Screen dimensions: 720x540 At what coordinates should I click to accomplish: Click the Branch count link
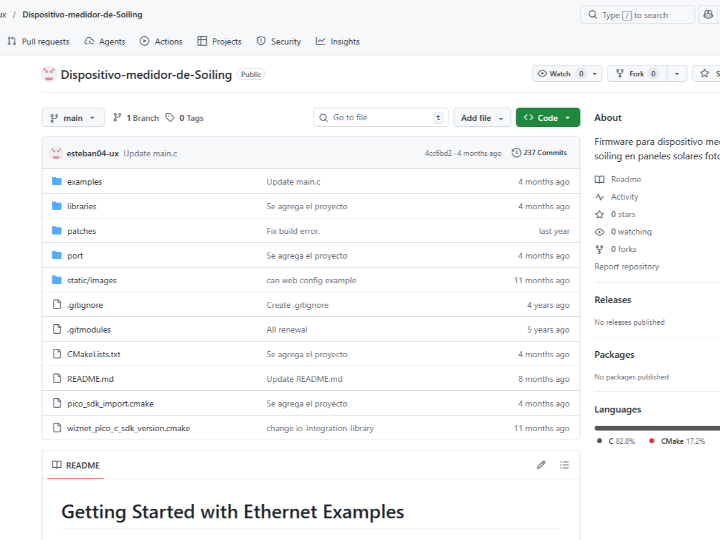(x=137, y=118)
